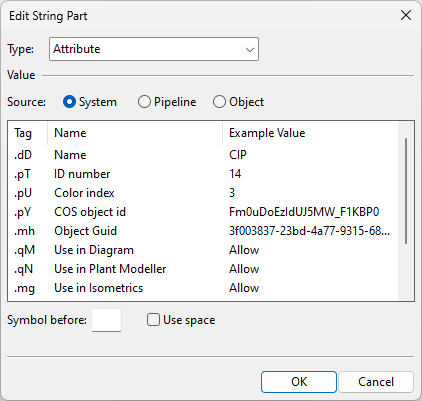Screen dimensions: 422x401
Task: Open the Type dropdown showing Attribute
Action: pyautogui.click(x=154, y=49)
